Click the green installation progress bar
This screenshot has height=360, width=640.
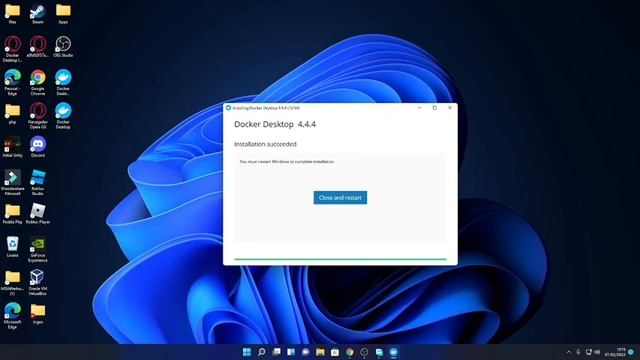pos(340,259)
